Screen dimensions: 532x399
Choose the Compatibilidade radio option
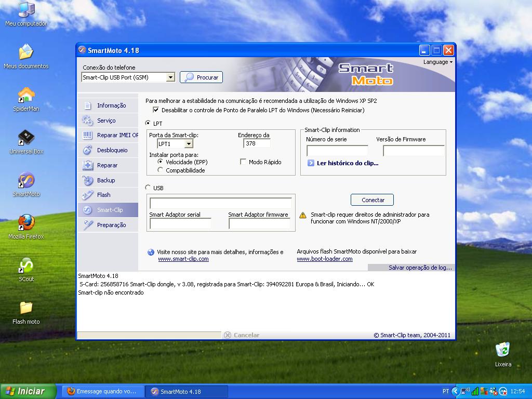(x=160, y=170)
